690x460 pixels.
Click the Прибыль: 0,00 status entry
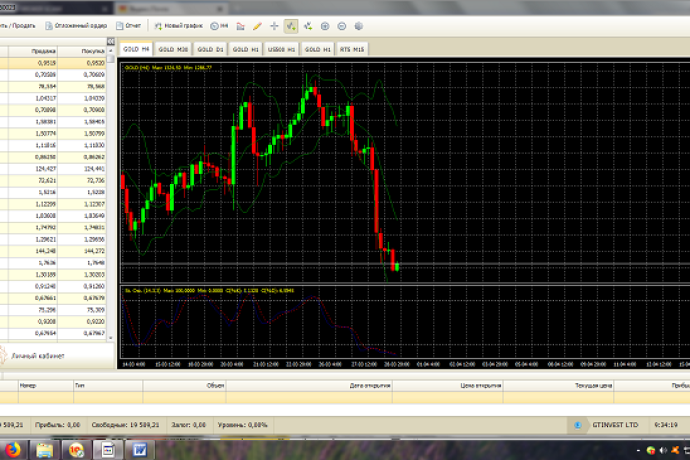(x=57, y=425)
